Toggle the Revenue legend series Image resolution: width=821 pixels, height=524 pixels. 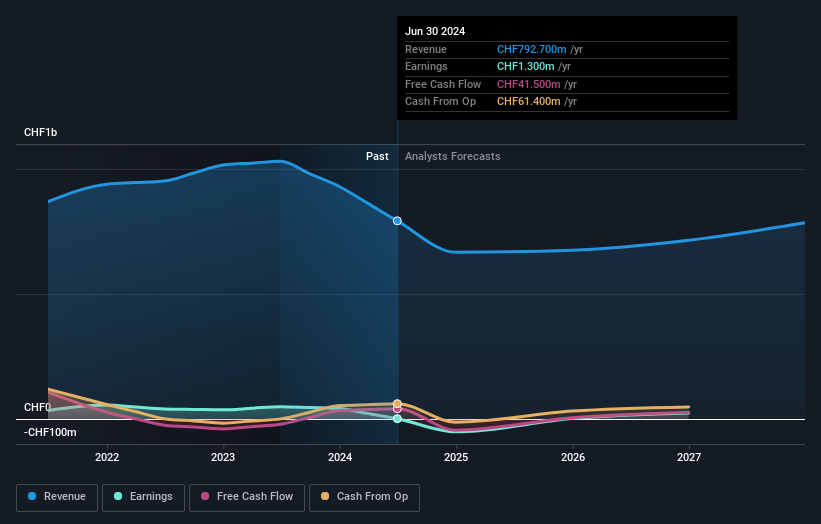(57, 497)
